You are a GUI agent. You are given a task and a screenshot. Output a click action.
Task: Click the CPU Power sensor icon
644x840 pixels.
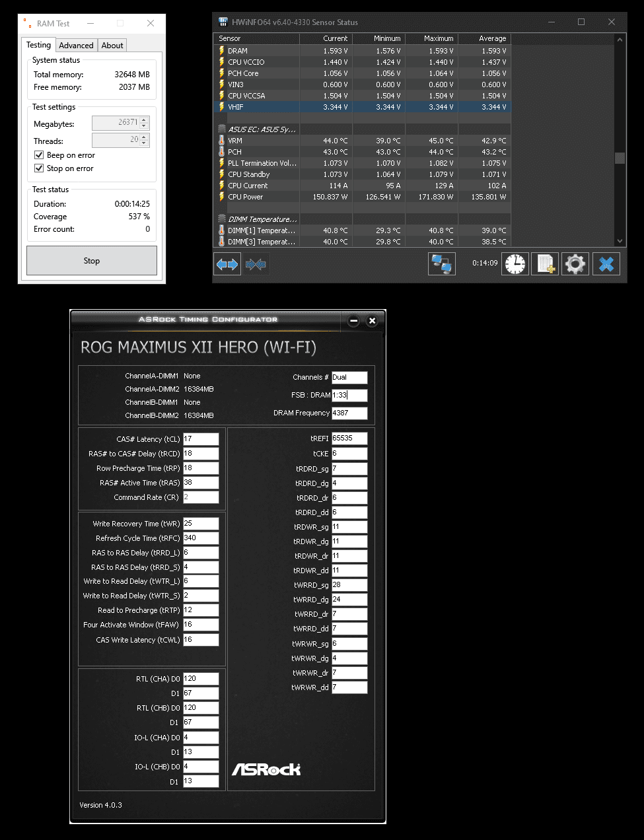click(222, 197)
